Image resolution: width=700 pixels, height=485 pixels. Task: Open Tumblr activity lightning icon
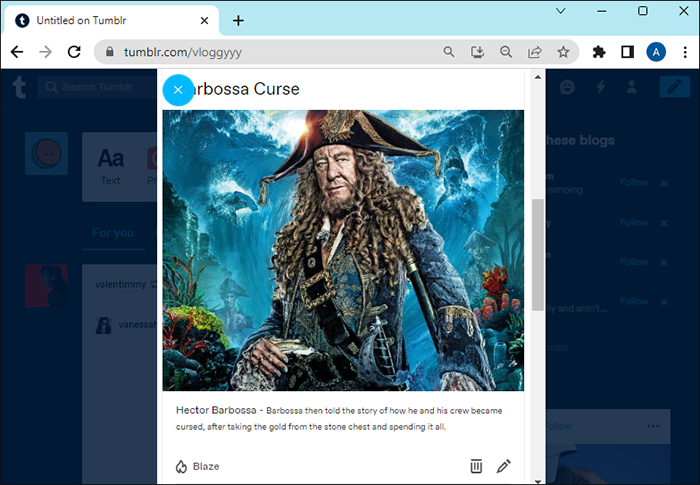pos(601,87)
